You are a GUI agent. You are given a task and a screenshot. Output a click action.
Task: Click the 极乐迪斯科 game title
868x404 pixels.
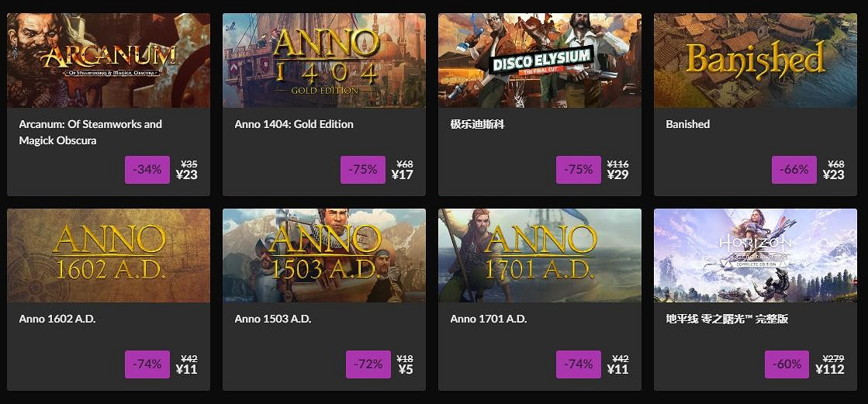(x=477, y=124)
